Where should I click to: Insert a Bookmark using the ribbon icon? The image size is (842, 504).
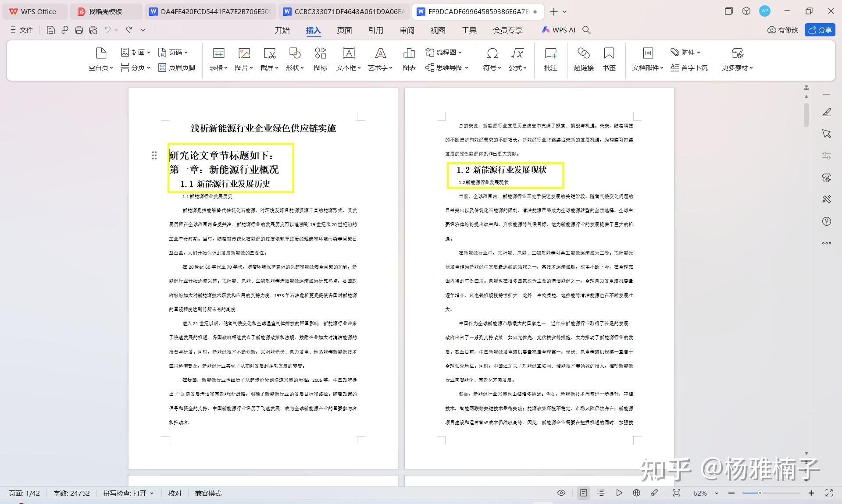pyautogui.click(x=609, y=54)
